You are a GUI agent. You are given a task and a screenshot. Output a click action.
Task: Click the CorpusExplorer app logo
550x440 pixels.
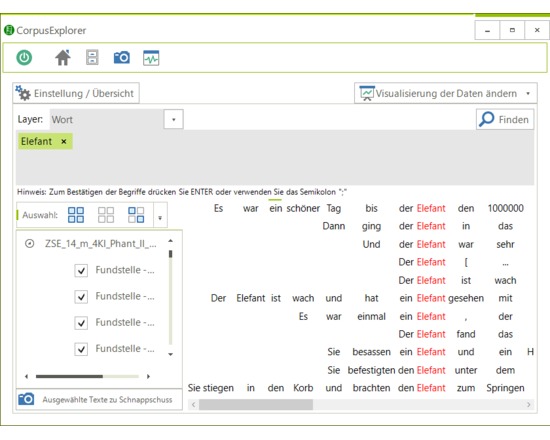tap(9, 30)
